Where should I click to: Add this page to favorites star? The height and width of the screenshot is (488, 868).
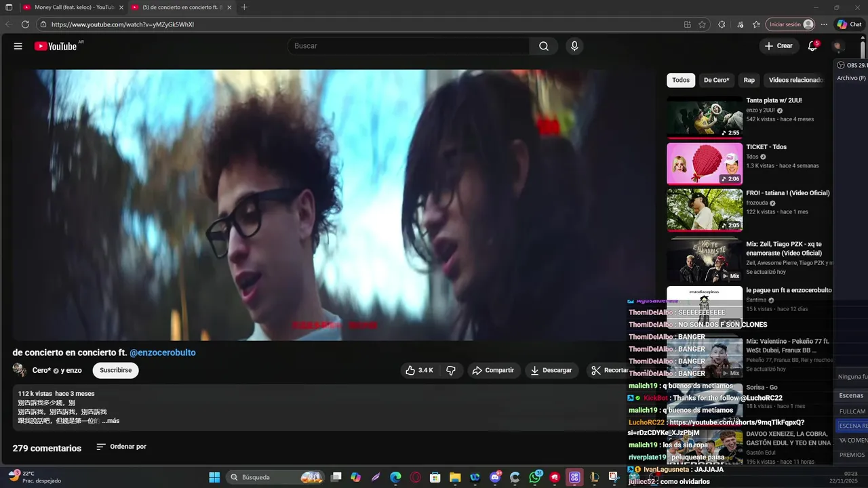click(702, 24)
